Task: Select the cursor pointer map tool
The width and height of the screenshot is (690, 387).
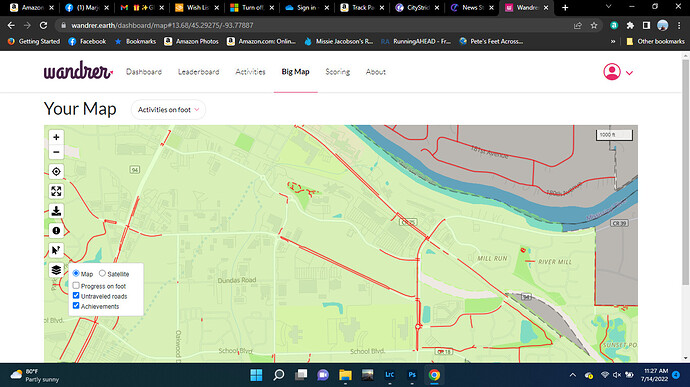Action: [56, 250]
